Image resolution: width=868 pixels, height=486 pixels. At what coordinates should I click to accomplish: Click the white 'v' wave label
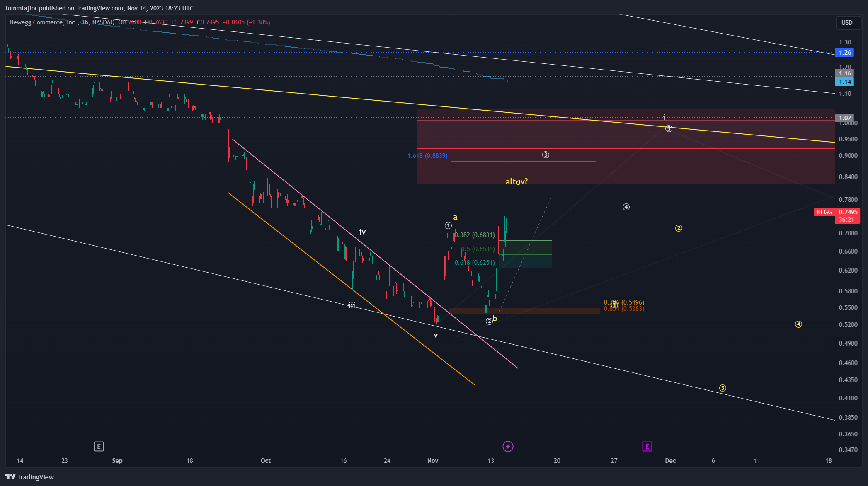pyautogui.click(x=436, y=335)
